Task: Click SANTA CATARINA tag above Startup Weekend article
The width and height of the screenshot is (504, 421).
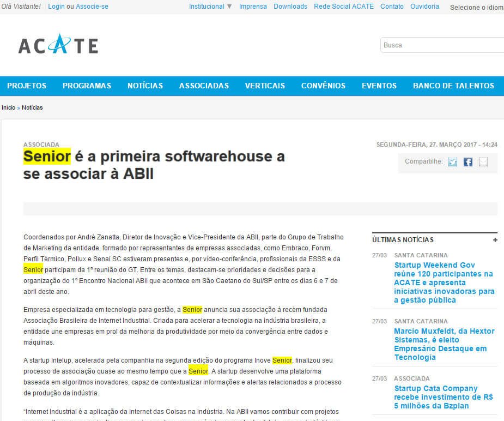Action: coord(421,255)
